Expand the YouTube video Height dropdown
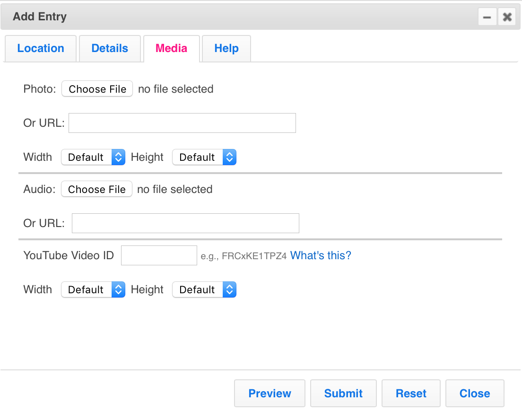 pos(204,289)
